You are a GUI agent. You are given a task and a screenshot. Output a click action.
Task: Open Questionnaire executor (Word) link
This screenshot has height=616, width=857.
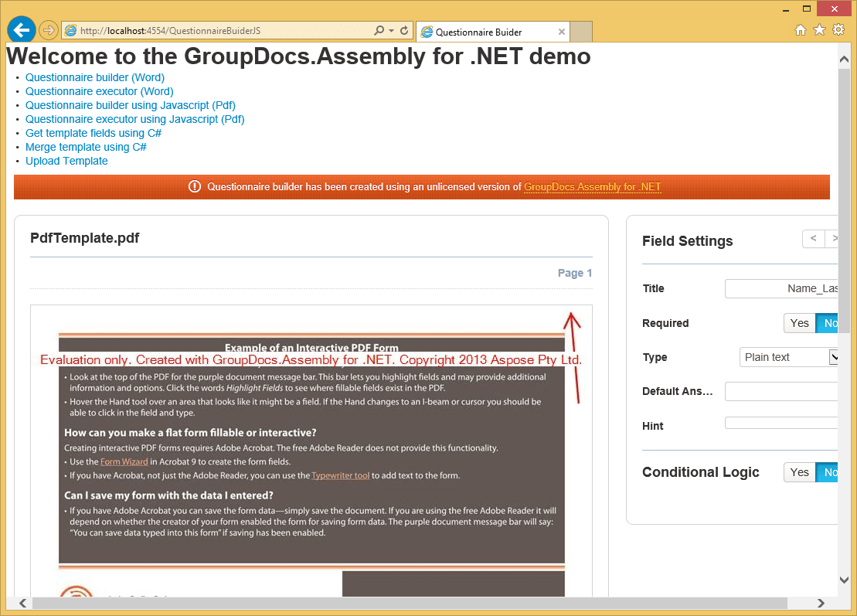coord(99,91)
